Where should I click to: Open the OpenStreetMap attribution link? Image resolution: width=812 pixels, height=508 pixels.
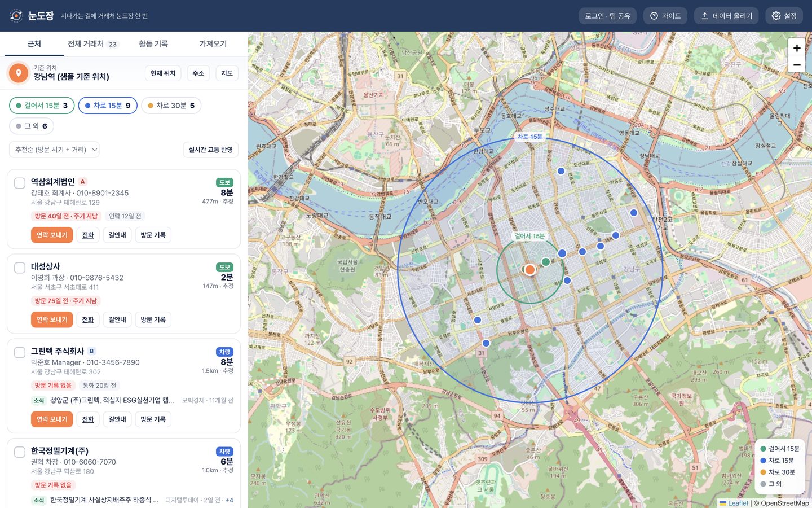pos(785,503)
